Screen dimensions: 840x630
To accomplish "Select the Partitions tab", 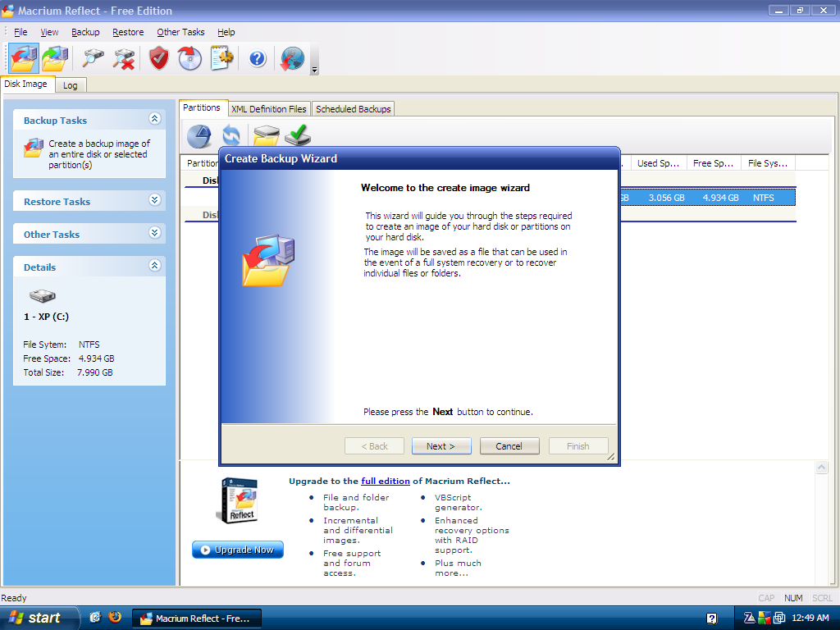I will click(x=202, y=107).
